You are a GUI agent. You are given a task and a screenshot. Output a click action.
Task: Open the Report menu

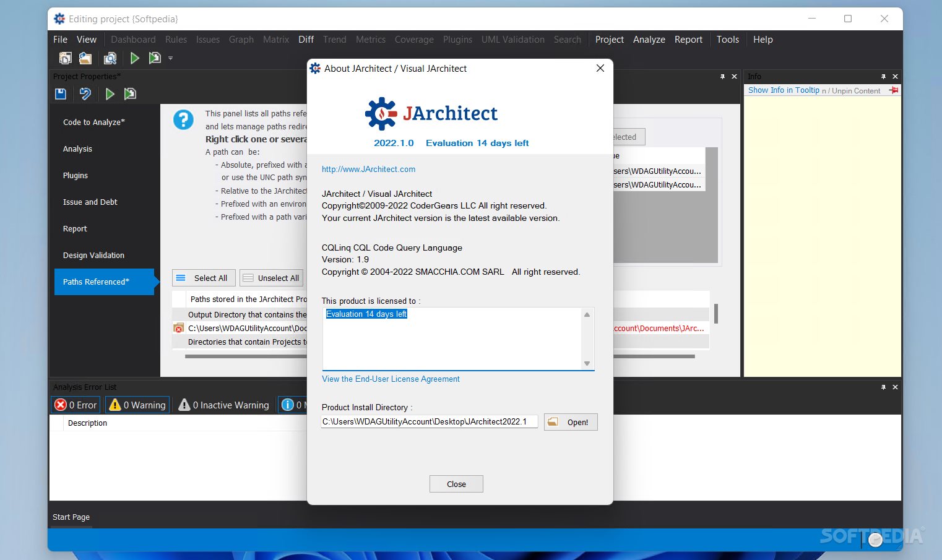tap(688, 40)
